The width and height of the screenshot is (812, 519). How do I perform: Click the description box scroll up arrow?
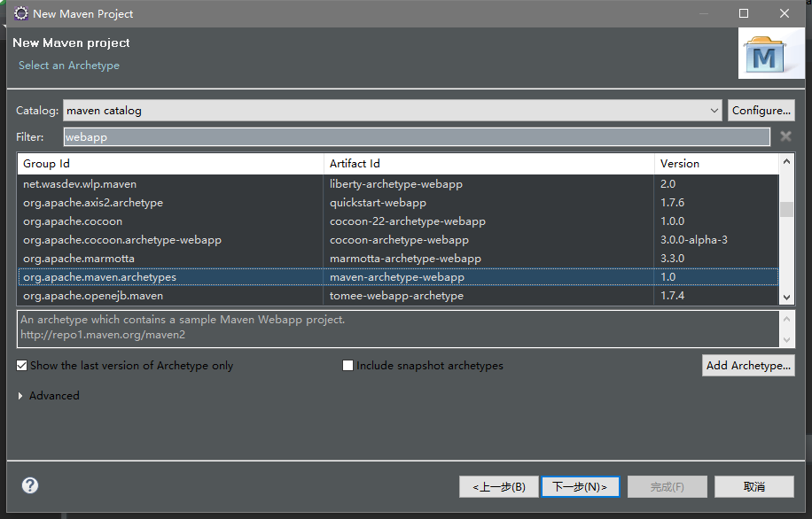[786, 319]
